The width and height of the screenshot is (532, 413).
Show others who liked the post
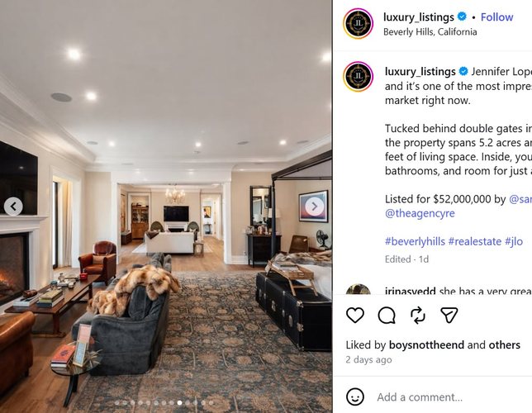504,344
